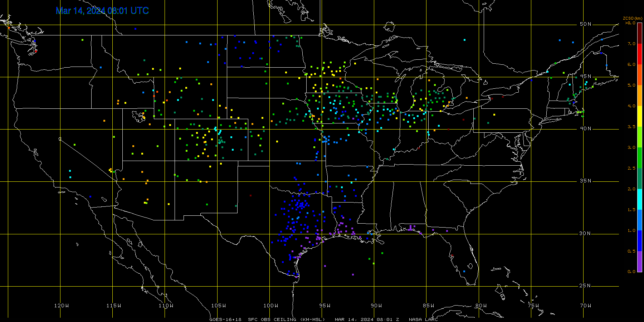Click the '3.0' legend value
This screenshot has height=322, width=644.
(x=631, y=147)
